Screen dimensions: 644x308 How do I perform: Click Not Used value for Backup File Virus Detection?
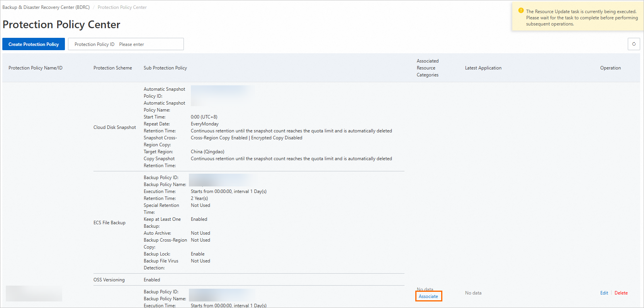pyautogui.click(x=201, y=261)
